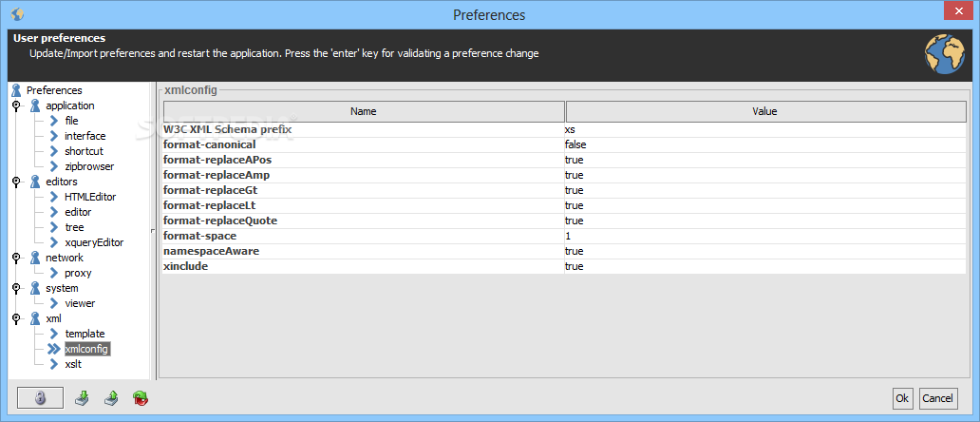Select the highlighted 'xmlconfig' node
Screen dimensions: 980x422
coord(86,349)
